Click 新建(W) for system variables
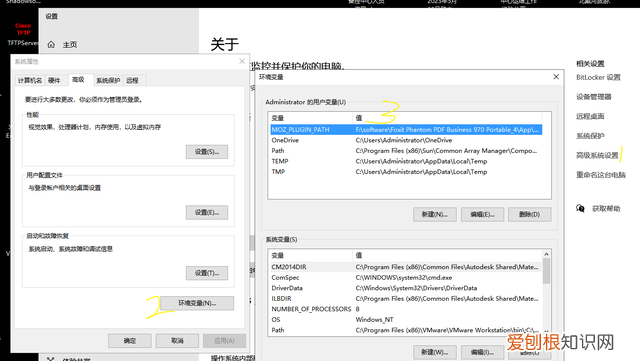The width and height of the screenshot is (640, 361). click(x=435, y=352)
